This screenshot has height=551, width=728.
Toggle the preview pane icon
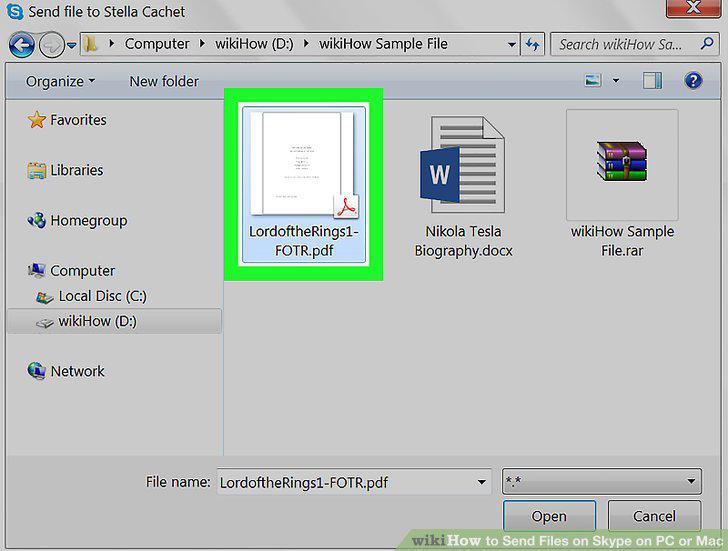[x=652, y=81]
